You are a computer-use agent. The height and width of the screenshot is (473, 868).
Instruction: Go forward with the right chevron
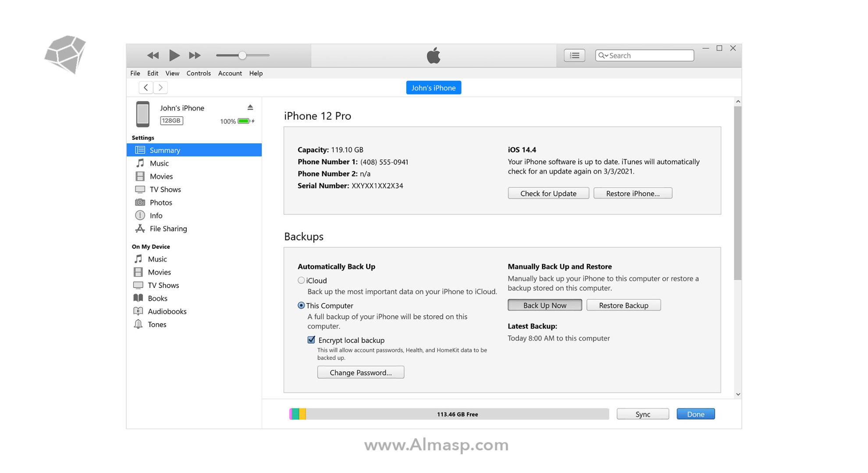click(160, 88)
